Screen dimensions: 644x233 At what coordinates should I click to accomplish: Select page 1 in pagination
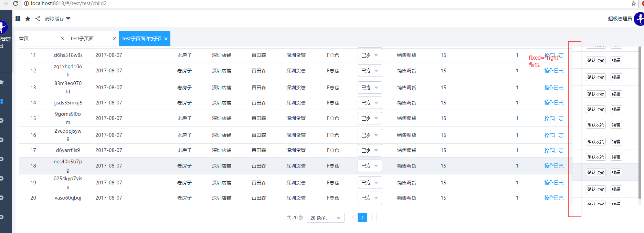tap(362, 218)
